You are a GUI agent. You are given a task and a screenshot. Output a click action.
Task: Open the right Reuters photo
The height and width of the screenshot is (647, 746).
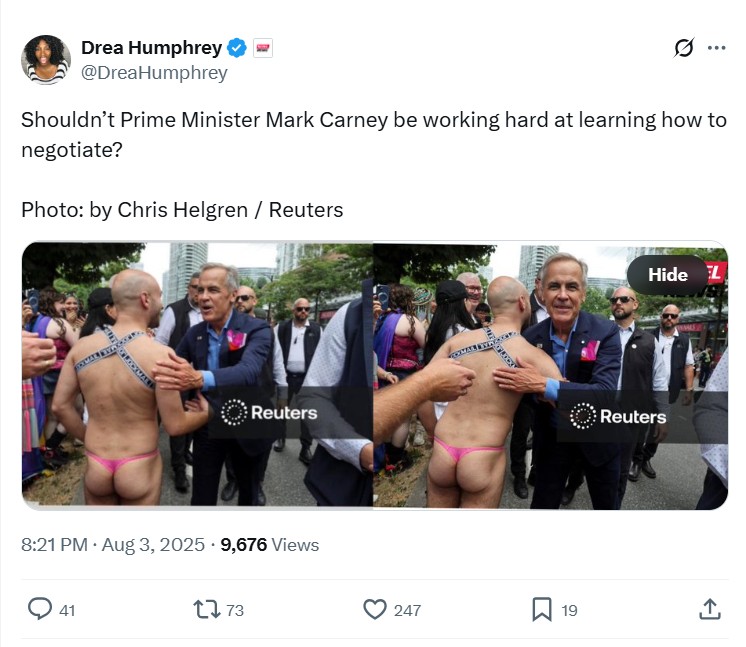tap(550, 375)
